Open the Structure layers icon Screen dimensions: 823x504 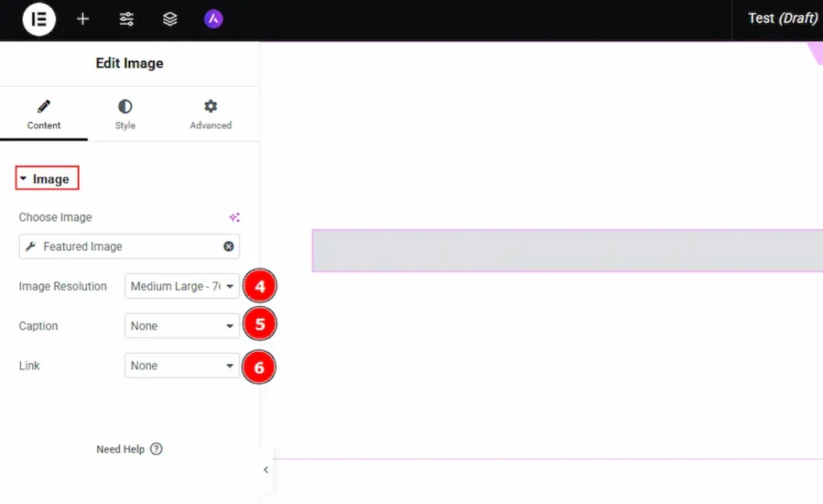point(170,18)
